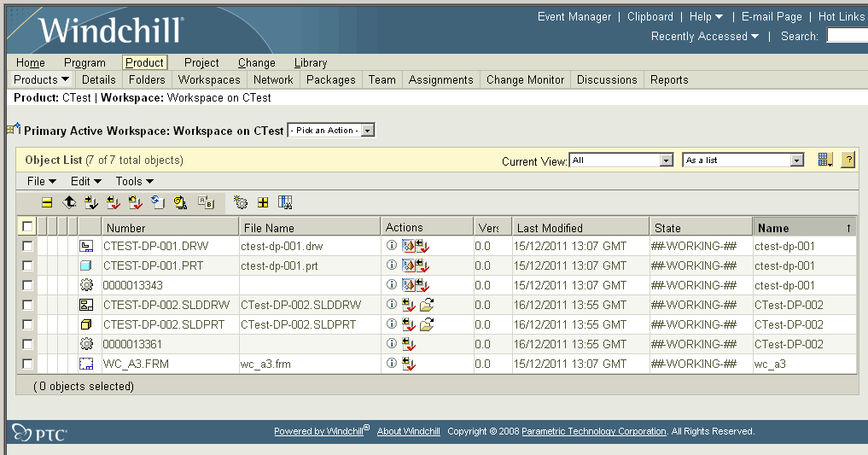This screenshot has height=455, width=868.
Task: Click the yellow spiral export toolbar icon
Action: point(180,202)
